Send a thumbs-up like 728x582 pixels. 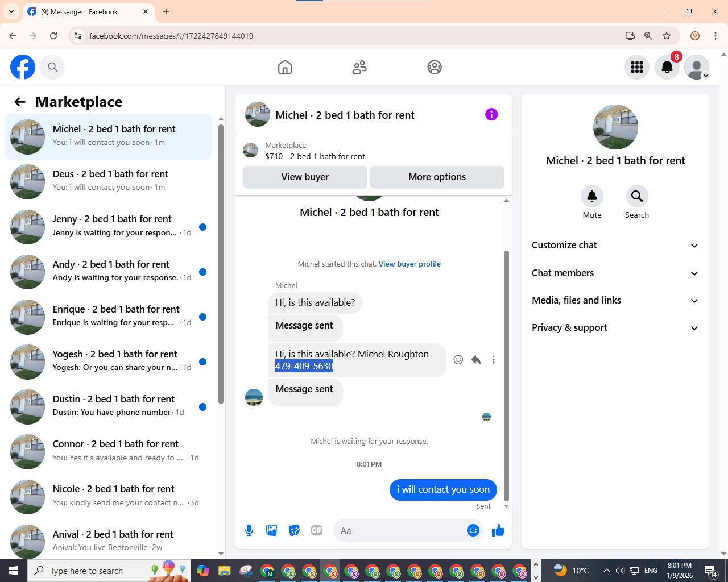498,530
